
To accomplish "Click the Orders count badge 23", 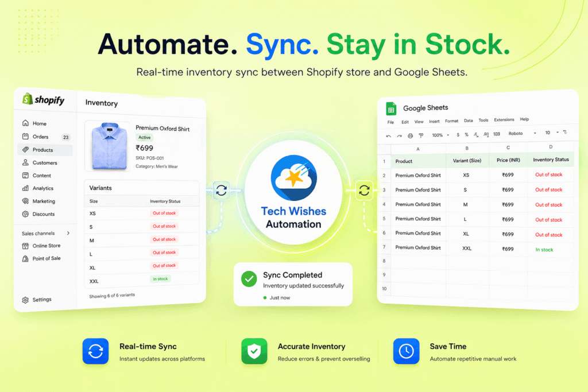I will click(65, 137).
